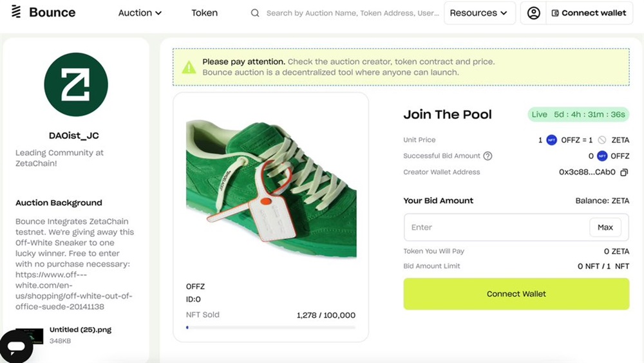Click the ZETA token icon in Unit Price

[x=601, y=140]
